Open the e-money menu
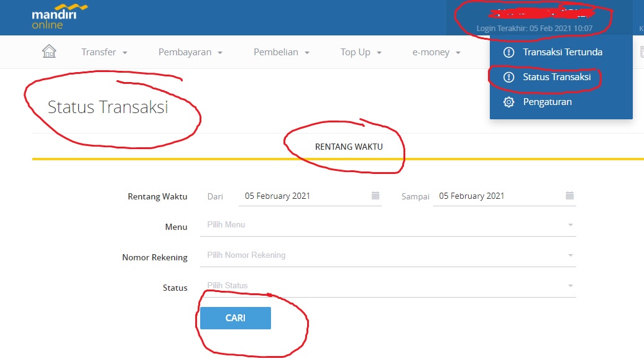The height and width of the screenshot is (361, 644). point(436,52)
